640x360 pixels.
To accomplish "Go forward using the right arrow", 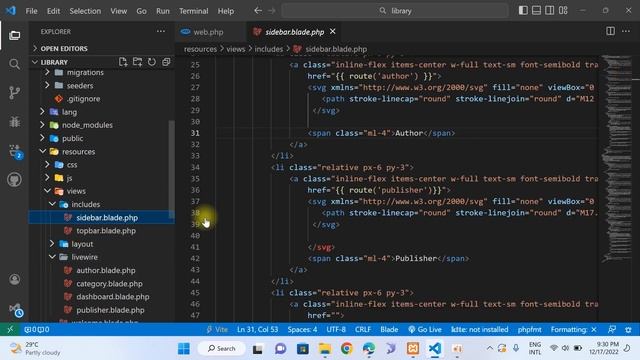I will pos(272,11).
